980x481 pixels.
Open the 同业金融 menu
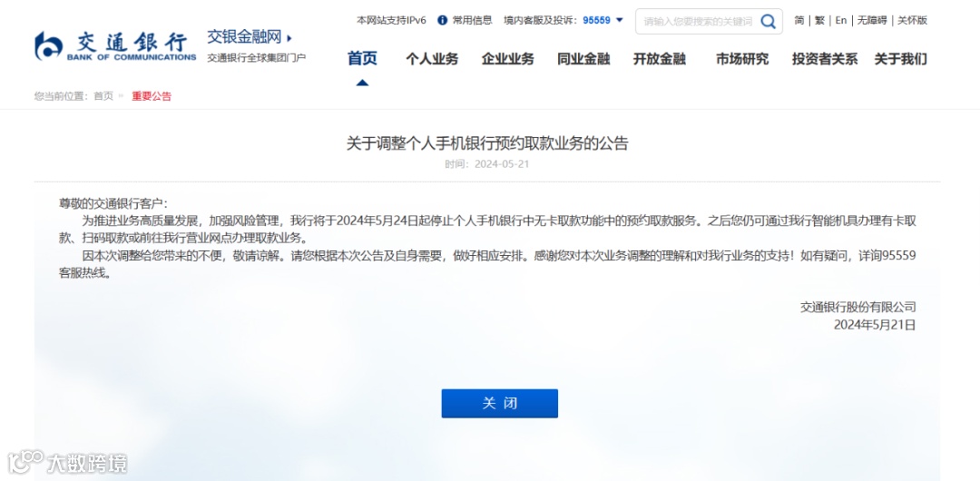583,59
